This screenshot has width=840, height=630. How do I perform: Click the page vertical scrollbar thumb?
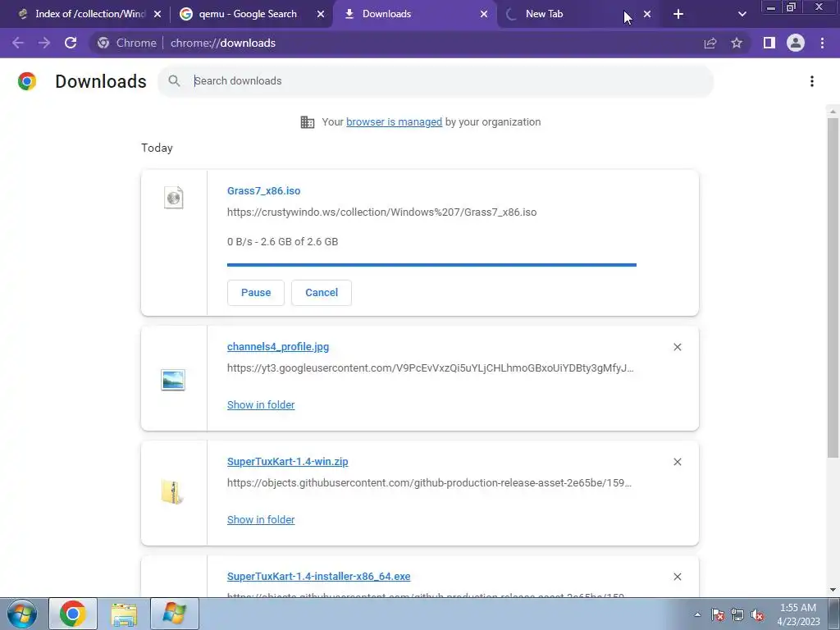click(x=833, y=288)
